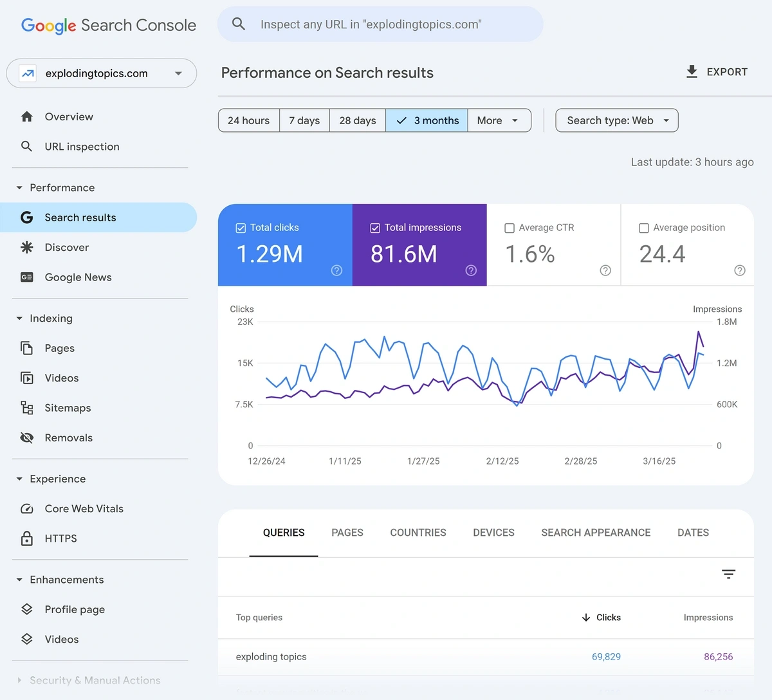
Task: Open help icon on Average CTR card
Action: (605, 270)
